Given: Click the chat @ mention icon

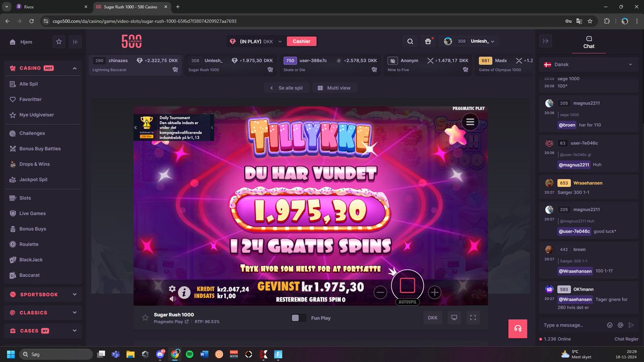Looking at the screenshot, I should (x=620, y=325).
